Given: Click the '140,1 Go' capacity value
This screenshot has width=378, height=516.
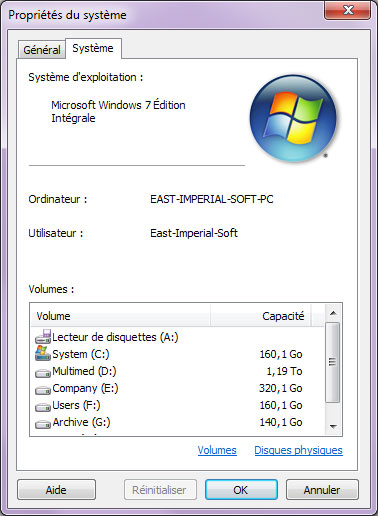Looking at the screenshot, I should click(x=281, y=422).
